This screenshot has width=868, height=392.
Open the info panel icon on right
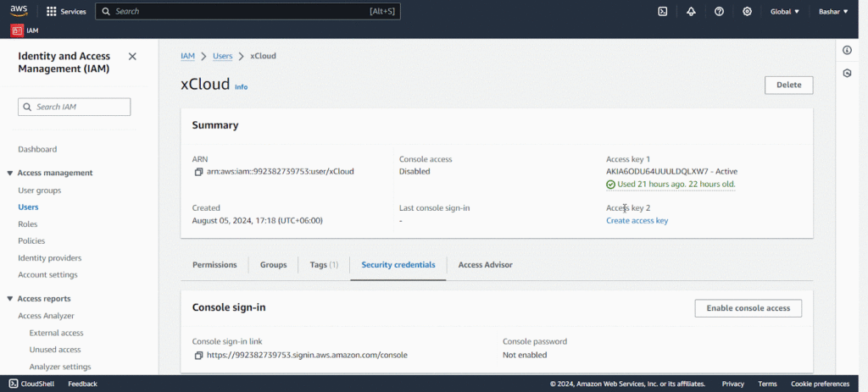(x=847, y=51)
